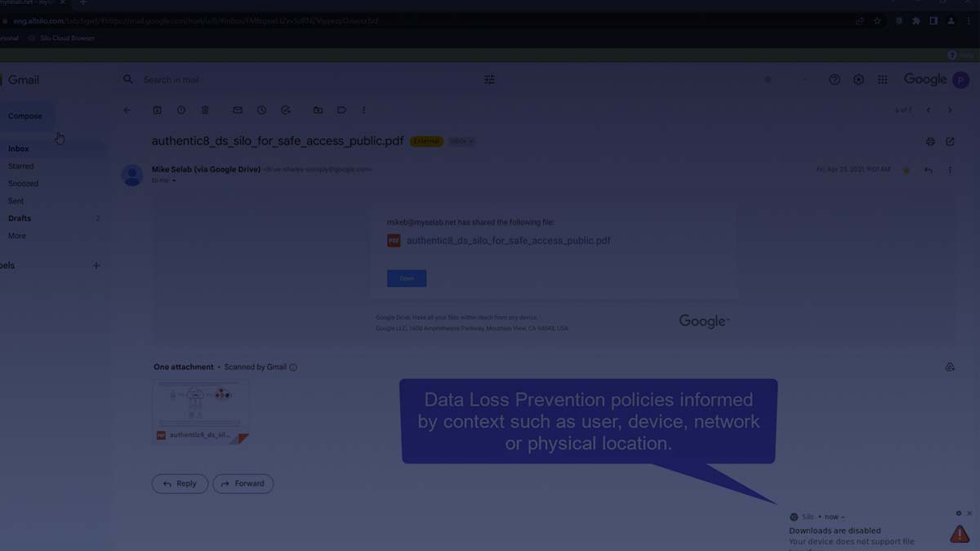Print this email conversation
This screenshot has width=980, height=551.
point(930,141)
